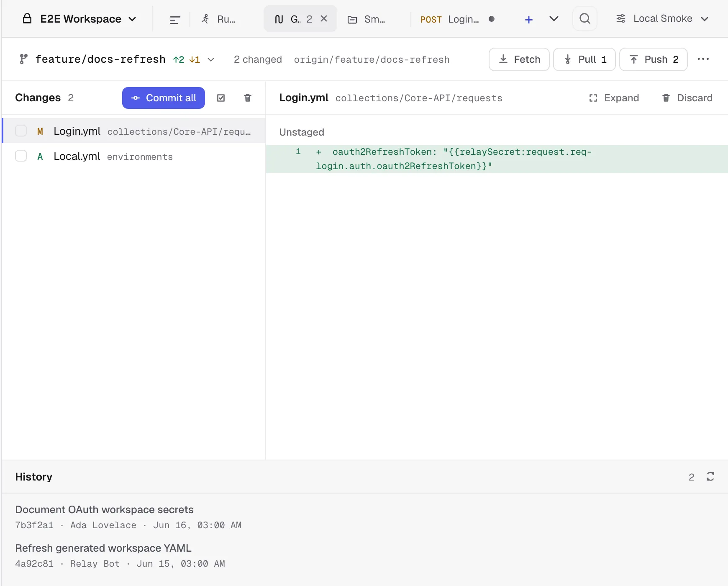
Task: Check the Login.yml checkbox
Action: click(21, 131)
